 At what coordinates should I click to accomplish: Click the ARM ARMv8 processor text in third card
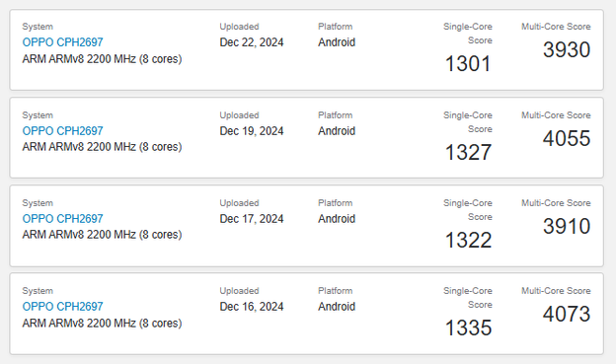102,235
